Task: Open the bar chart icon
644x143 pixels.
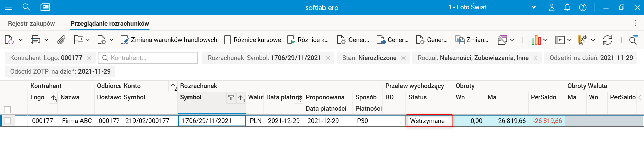Action: pos(536,40)
